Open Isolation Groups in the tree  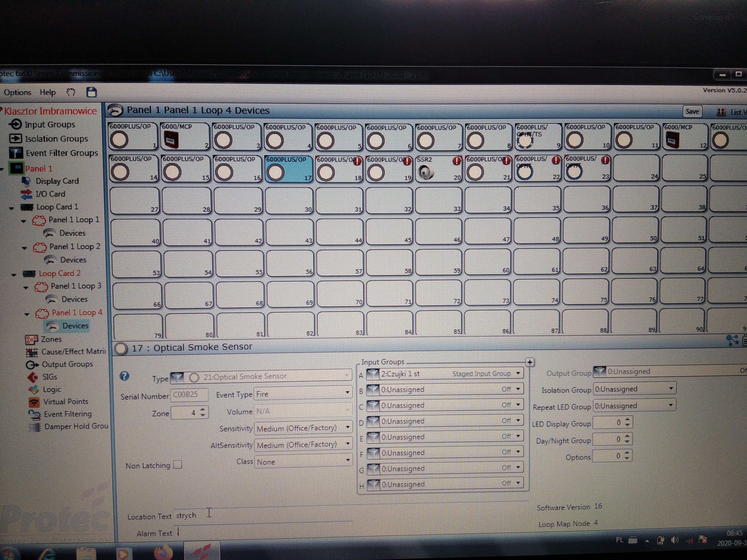click(x=56, y=139)
